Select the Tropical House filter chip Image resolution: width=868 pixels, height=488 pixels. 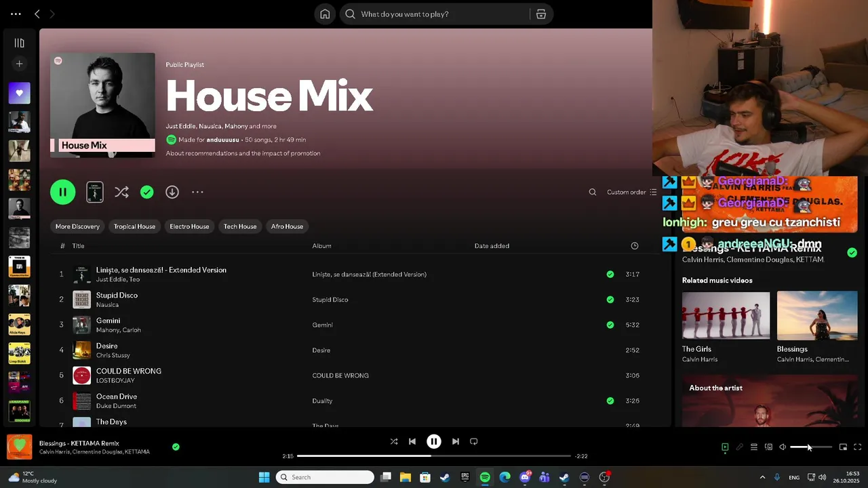pos(134,226)
